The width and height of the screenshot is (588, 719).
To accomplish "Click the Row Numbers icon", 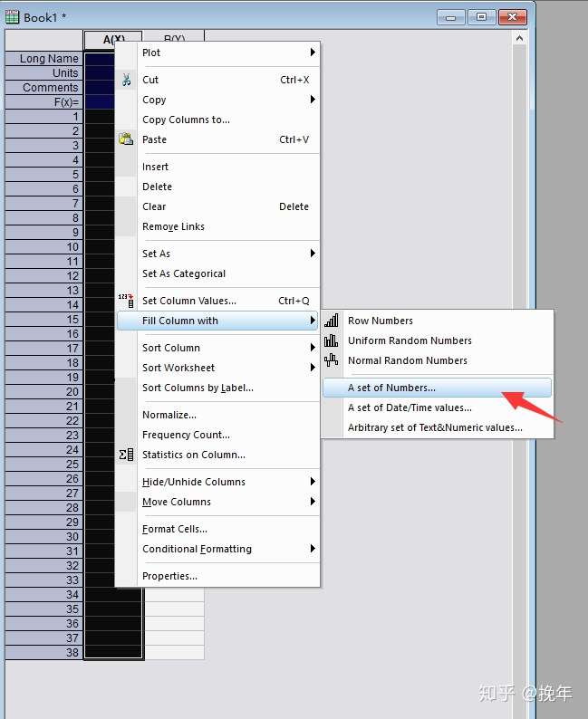I will (x=332, y=320).
